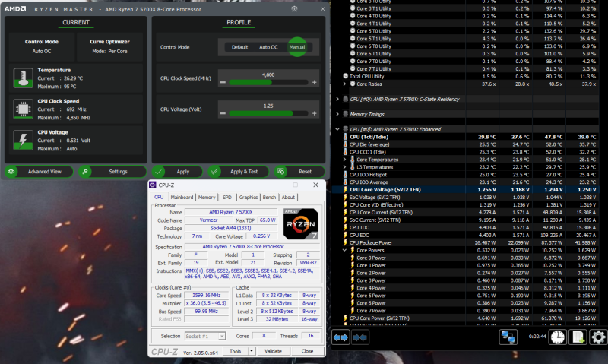The height and width of the screenshot is (364, 608).
Task: Expand the Memory Timings section
Action: (337, 114)
